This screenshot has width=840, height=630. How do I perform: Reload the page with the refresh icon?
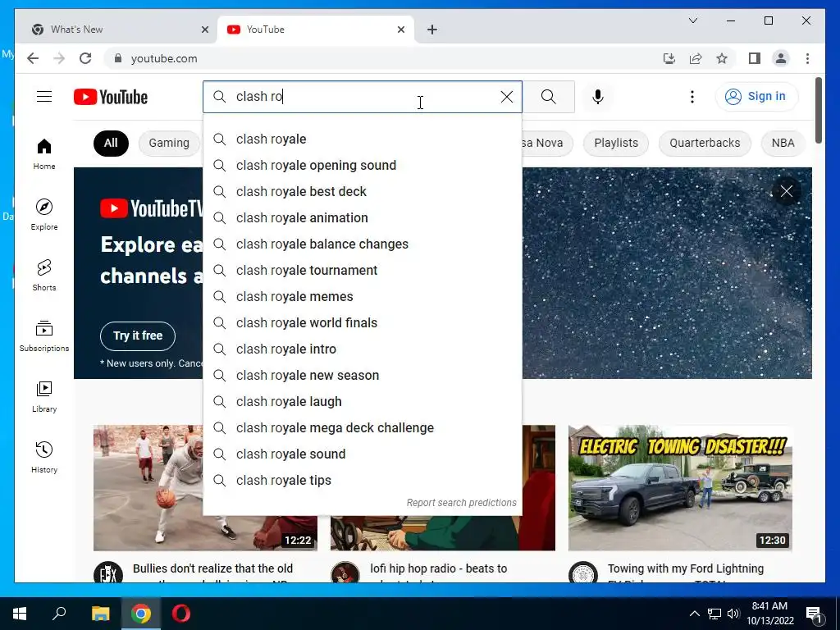point(85,58)
